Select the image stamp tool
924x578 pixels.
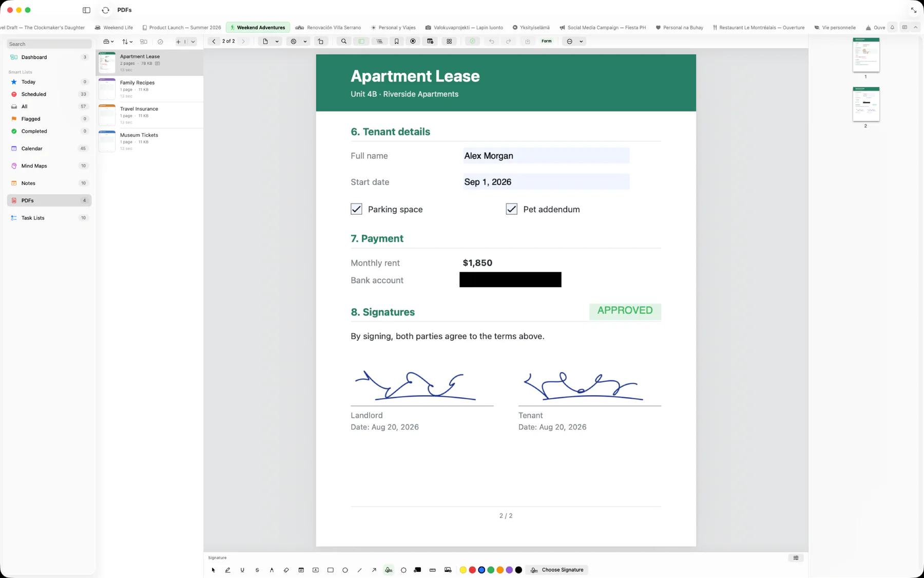click(x=448, y=570)
